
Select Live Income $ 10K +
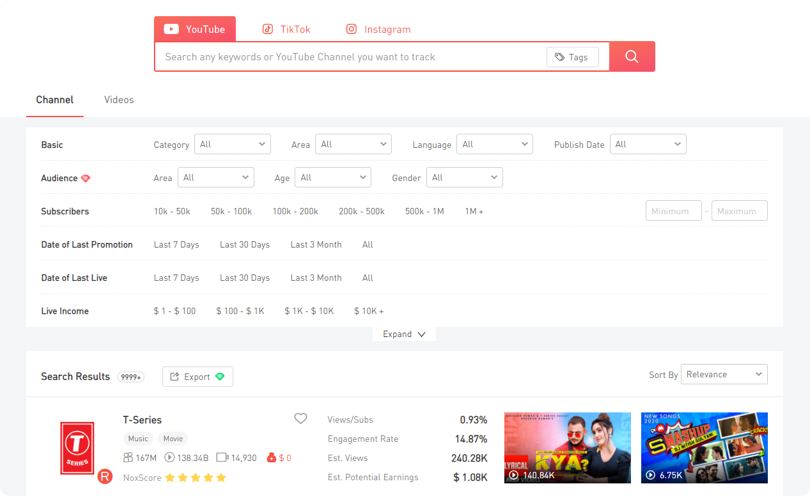point(369,311)
